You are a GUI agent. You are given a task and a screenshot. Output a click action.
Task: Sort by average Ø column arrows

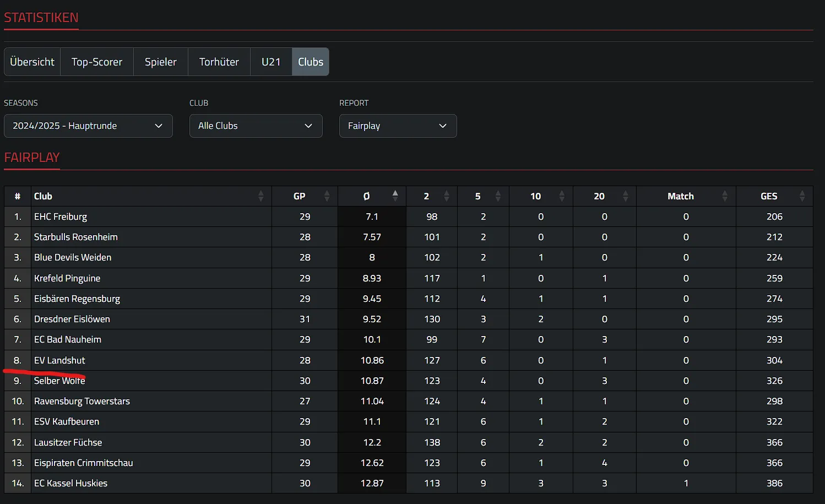click(395, 196)
